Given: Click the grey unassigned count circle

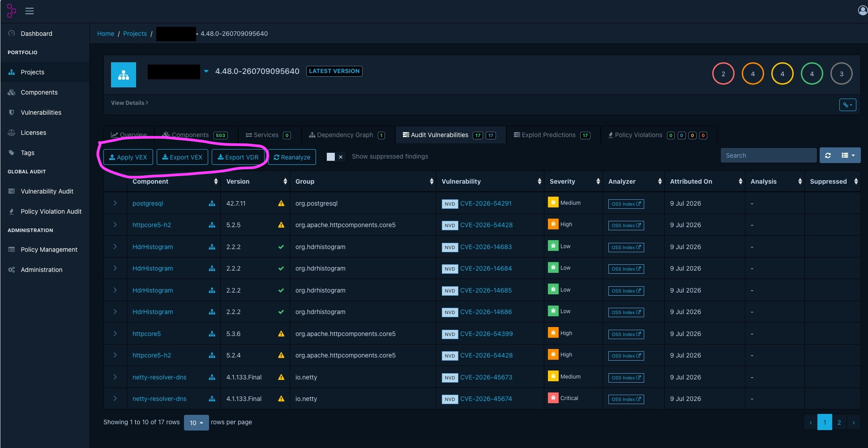Looking at the screenshot, I should pos(841,74).
